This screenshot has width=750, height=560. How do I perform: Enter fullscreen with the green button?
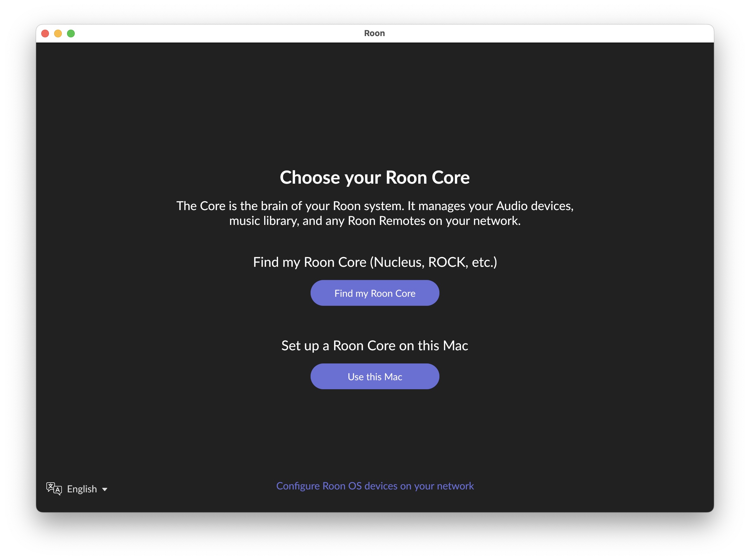71,34
